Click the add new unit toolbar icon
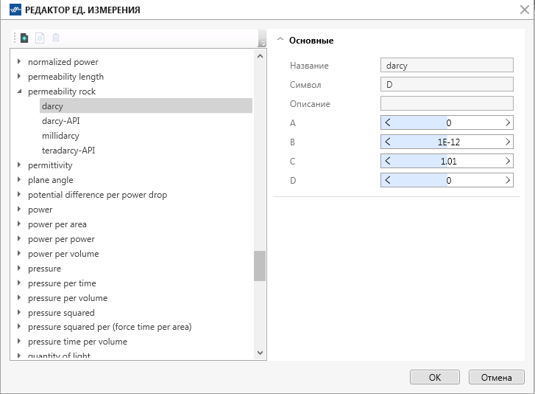 (x=24, y=38)
